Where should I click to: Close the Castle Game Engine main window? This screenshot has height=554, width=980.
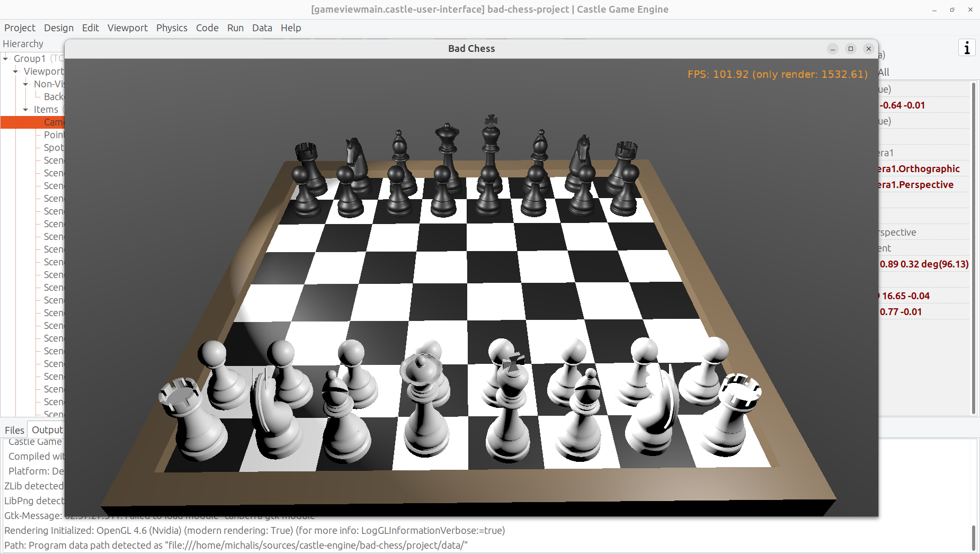[x=970, y=10]
